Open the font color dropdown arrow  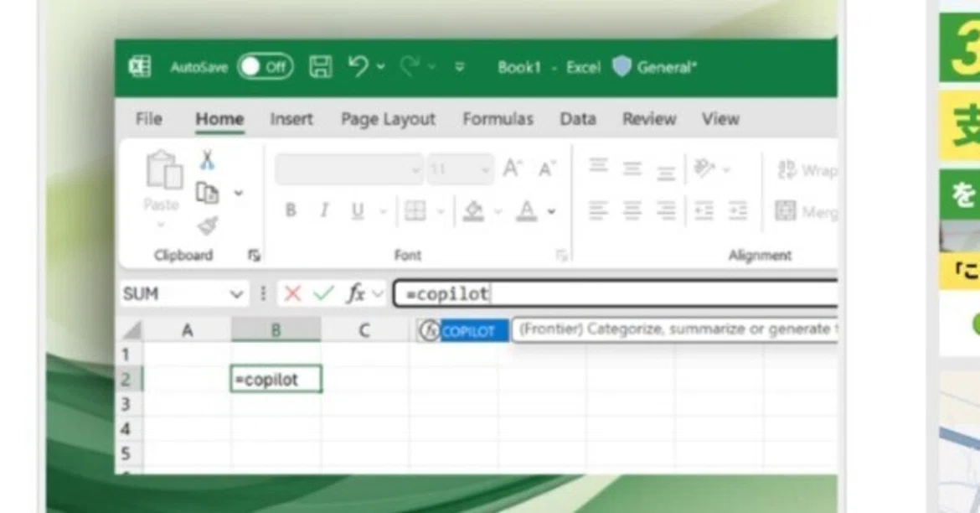[551, 211]
